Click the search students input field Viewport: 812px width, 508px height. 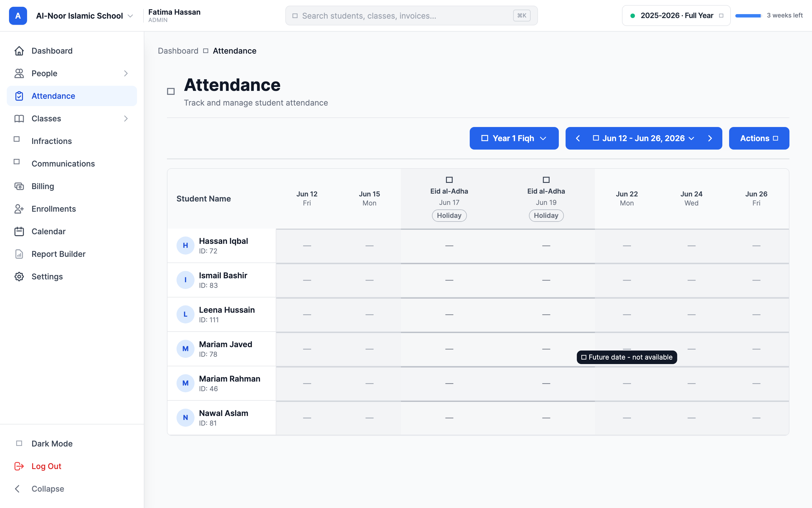411,16
